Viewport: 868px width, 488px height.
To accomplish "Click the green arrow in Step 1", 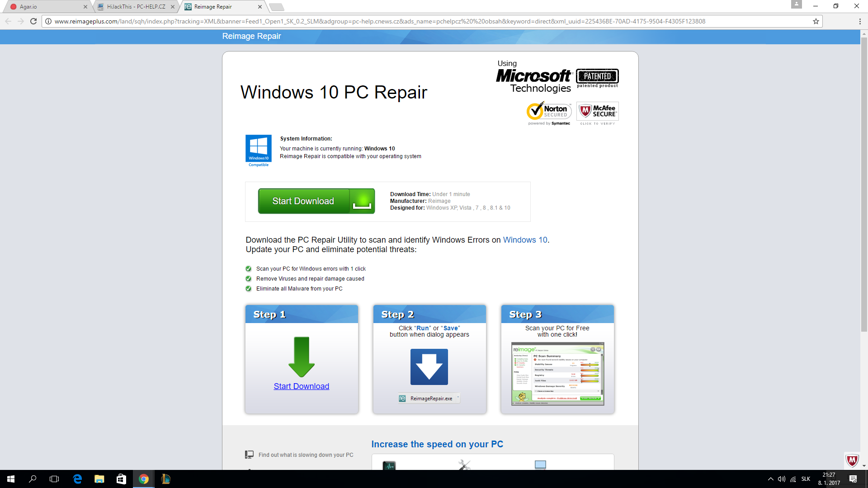I will 301,357.
